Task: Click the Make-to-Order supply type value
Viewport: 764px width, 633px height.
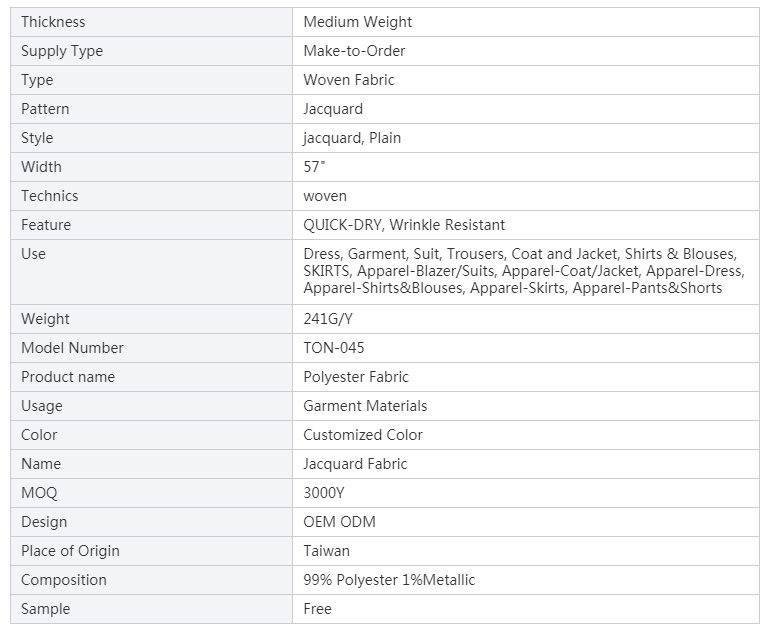Action: [354, 51]
